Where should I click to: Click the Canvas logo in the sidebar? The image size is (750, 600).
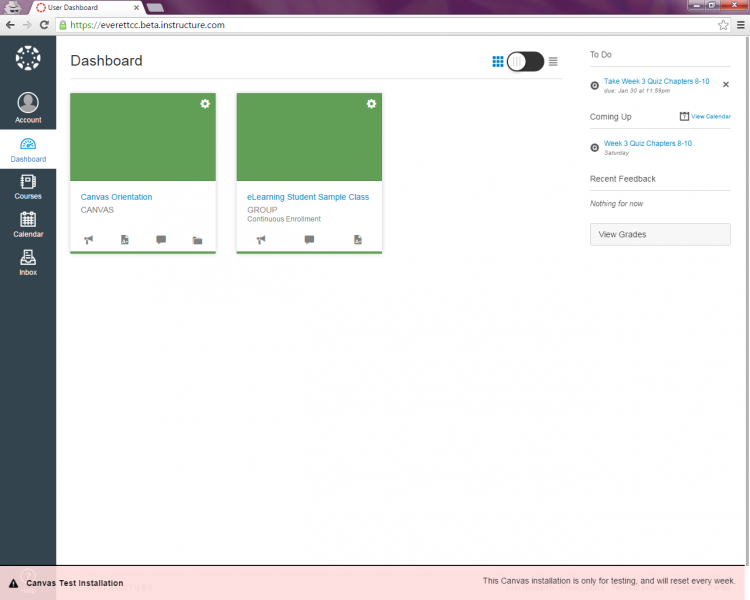click(x=28, y=58)
